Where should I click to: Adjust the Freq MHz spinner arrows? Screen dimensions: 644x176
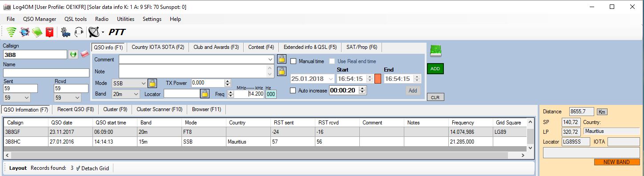click(x=230, y=94)
